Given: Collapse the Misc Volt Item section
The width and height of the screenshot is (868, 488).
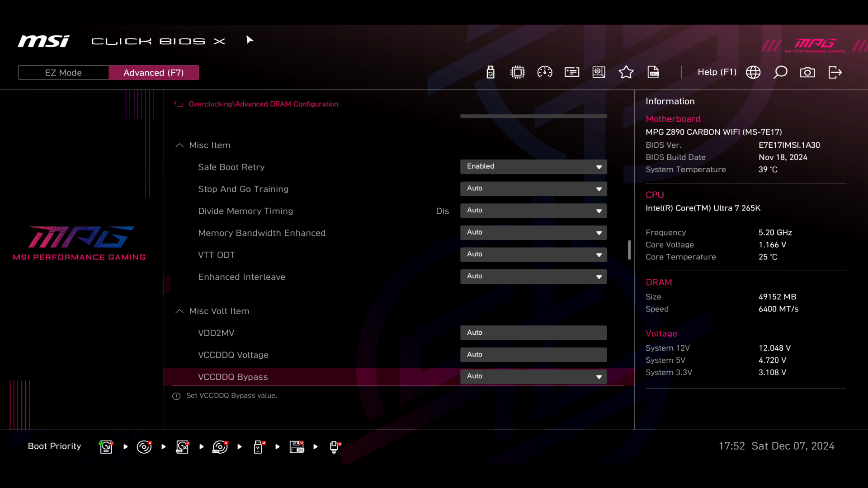Looking at the screenshot, I should pos(179,311).
